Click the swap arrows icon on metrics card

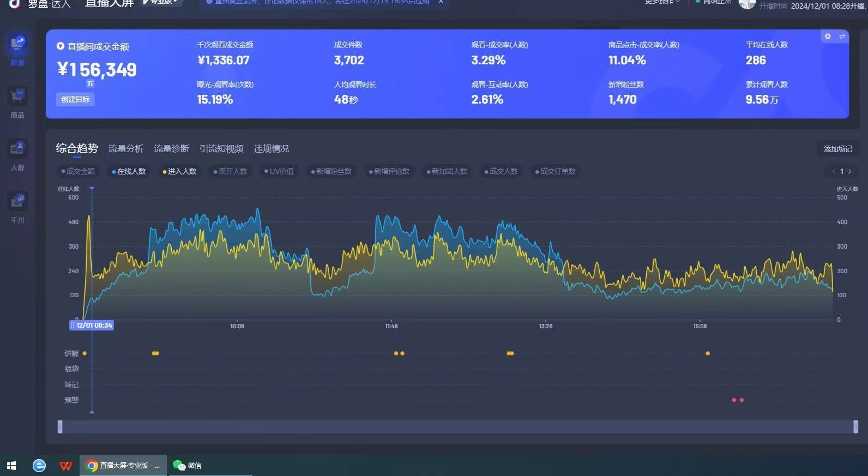tap(842, 36)
